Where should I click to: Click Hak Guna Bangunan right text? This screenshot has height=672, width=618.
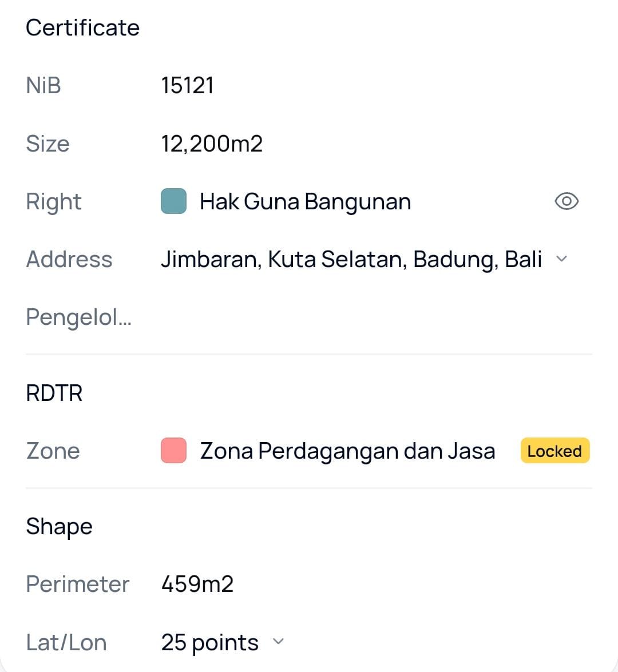(305, 202)
